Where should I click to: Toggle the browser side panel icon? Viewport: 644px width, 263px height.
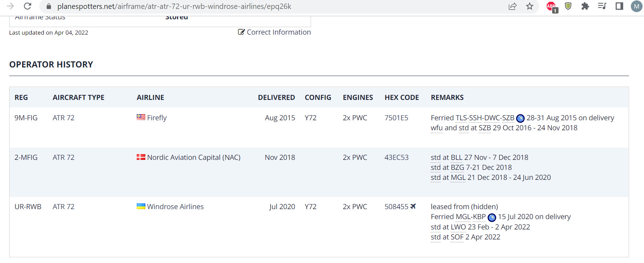tap(619, 6)
